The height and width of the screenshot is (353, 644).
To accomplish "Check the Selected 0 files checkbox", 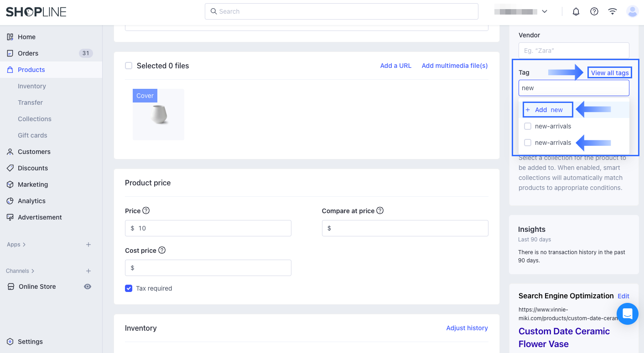I will (129, 66).
